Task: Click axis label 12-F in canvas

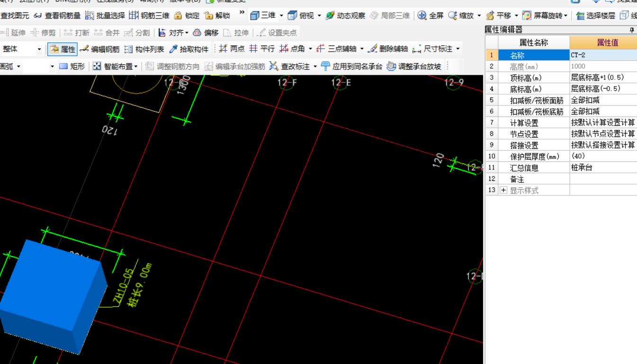Action: click(x=287, y=83)
